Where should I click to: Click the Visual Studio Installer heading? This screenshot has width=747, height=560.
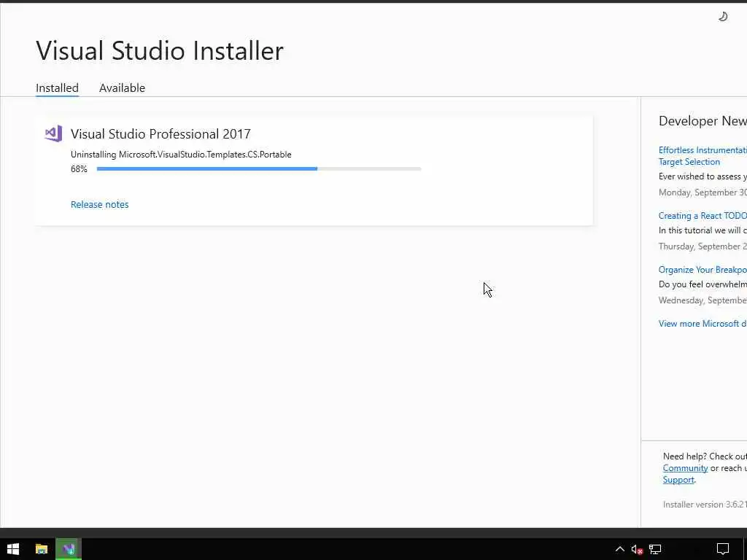pyautogui.click(x=160, y=50)
